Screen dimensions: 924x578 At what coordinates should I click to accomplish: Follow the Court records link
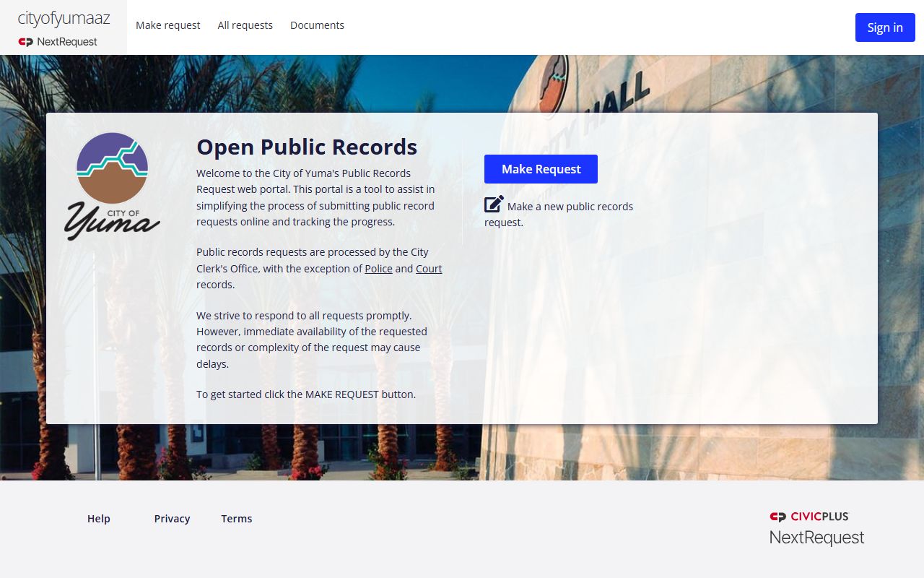pyautogui.click(x=429, y=269)
